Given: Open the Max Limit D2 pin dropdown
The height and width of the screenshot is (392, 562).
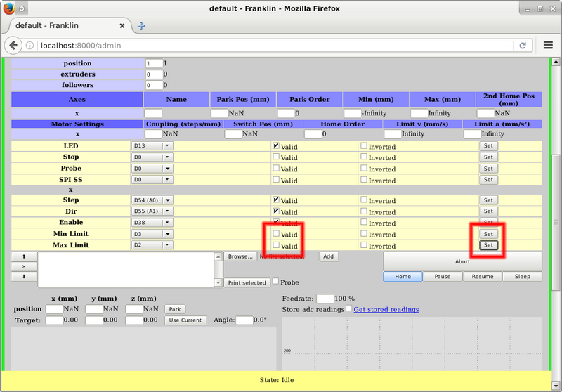Looking at the screenshot, I should click(152, 245).
